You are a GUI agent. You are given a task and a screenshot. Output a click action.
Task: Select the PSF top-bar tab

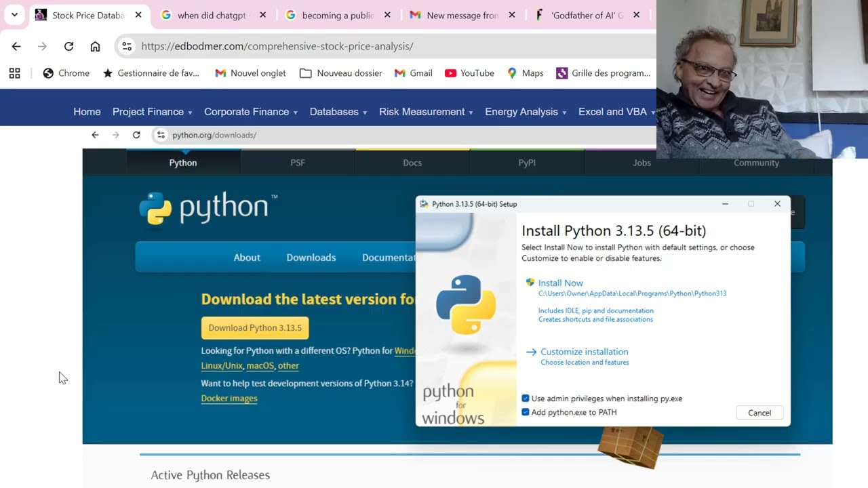click(x=298, y=163)
